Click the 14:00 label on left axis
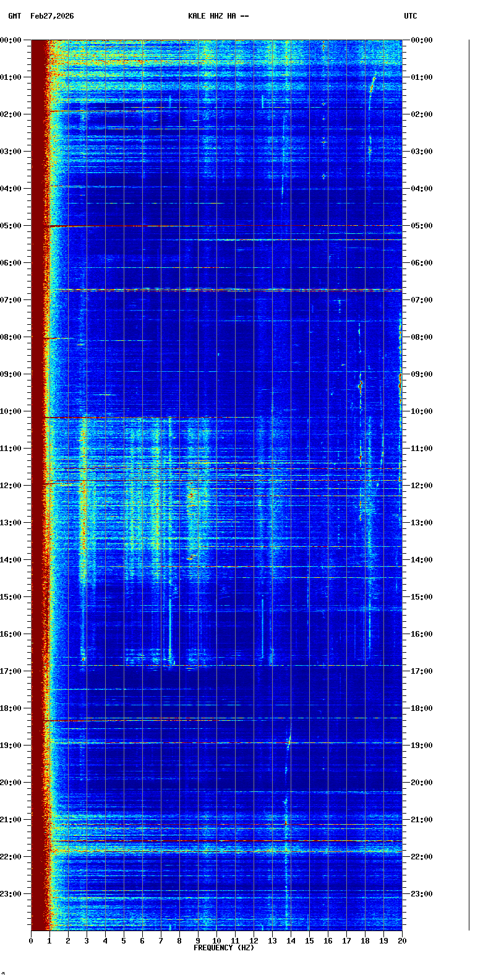This screenshot has height=980, width=496. (x=11, y=560)
